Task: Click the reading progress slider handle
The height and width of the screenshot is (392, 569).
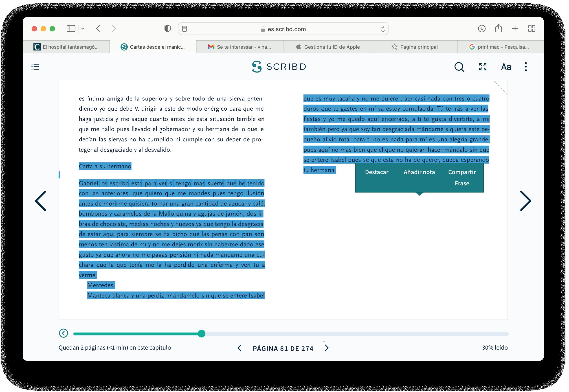Action: 202,333
